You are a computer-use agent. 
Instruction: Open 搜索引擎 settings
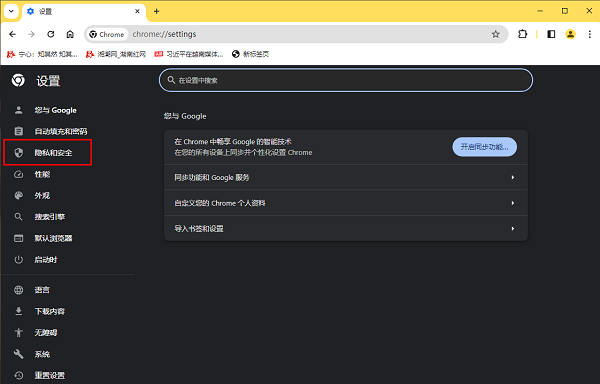pos(50,217)
